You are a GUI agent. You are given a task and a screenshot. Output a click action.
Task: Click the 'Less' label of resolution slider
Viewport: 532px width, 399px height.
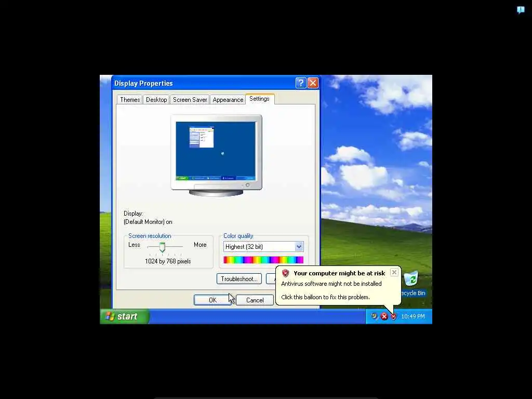(x=134, y=245)
